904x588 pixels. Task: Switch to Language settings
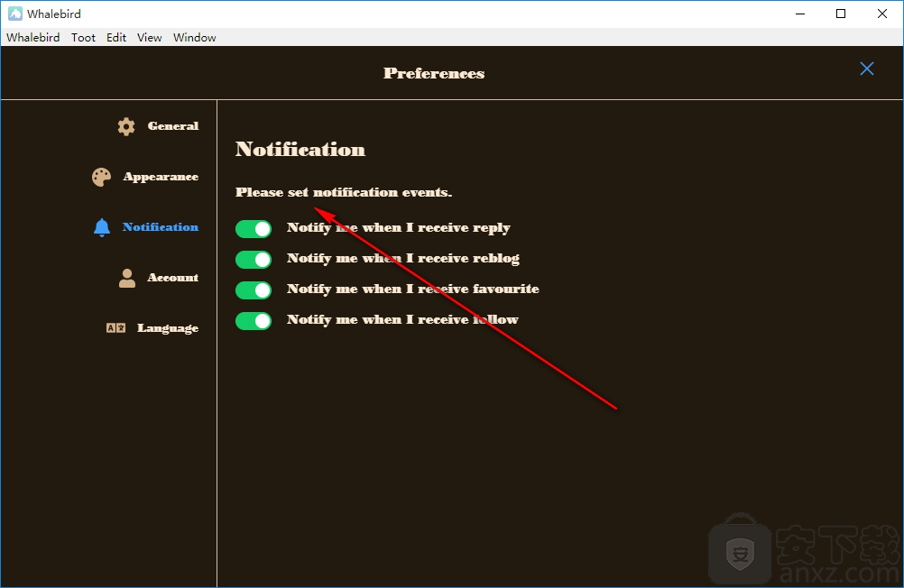point(168,328)
